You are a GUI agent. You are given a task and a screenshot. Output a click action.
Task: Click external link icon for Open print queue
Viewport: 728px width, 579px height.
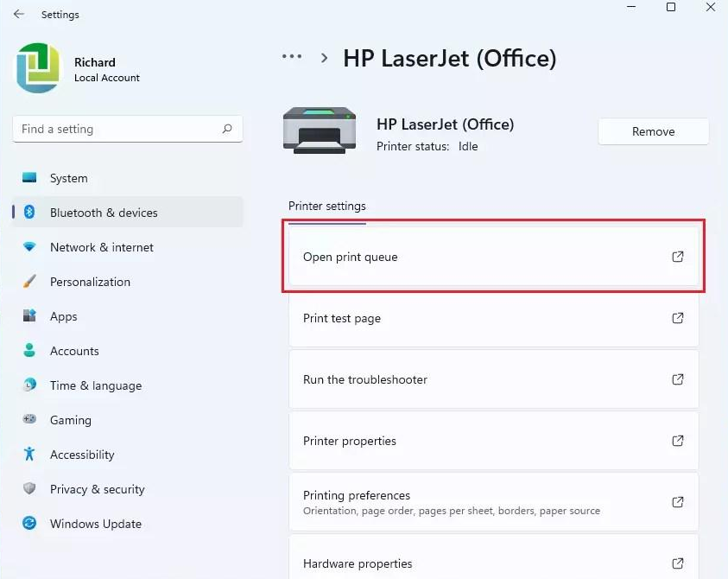[678, 257]
